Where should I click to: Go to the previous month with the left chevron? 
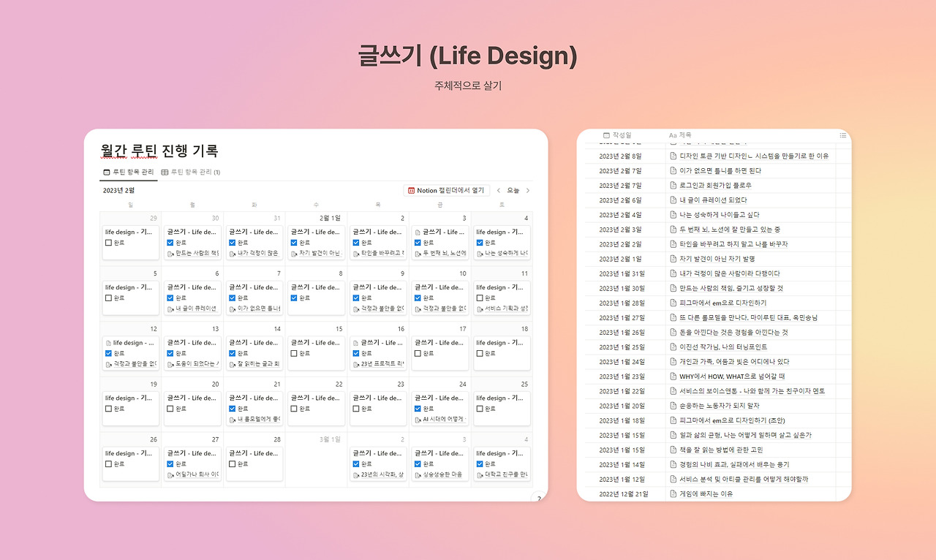pyautogui.click(x=499, y=191)
